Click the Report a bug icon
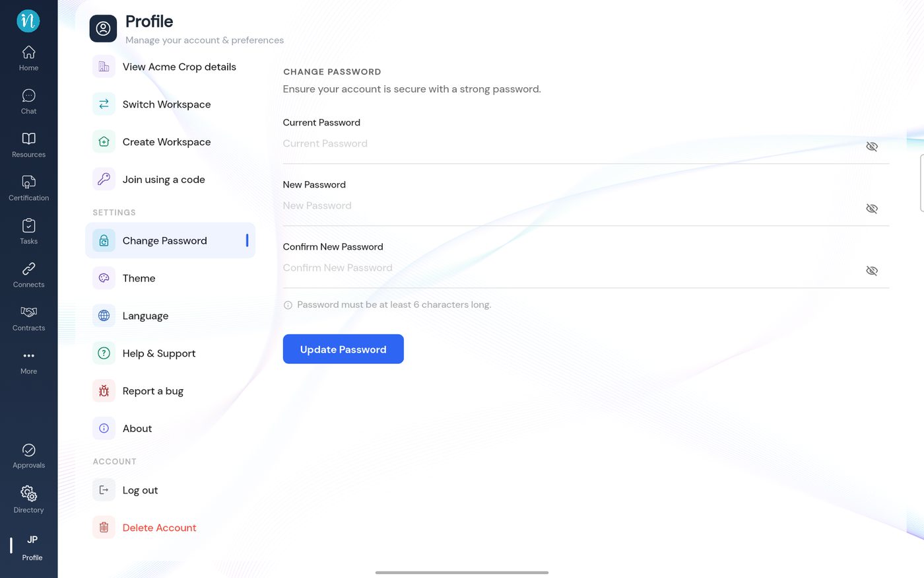 tap(104, 391)
